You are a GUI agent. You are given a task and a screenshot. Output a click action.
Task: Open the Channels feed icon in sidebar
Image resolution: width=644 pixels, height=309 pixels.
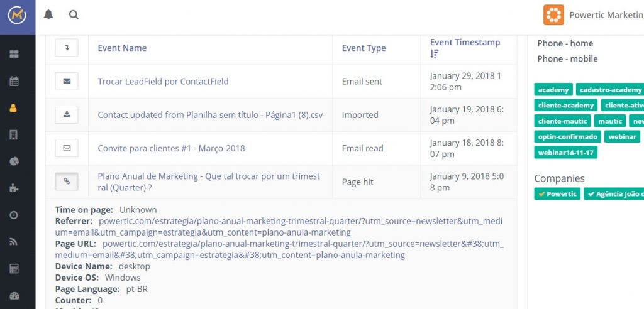pyautogui.click(x=14, y=242)
